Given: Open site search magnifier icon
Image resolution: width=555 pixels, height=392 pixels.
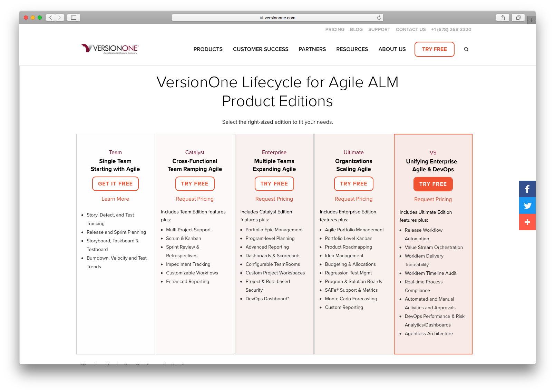Looking at the screenshot, I should 466,49.
